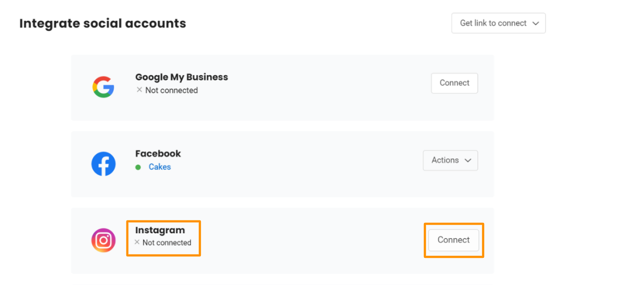Click the Facebook logo icon
Viewport: 644px width, 289px height.
103,164
